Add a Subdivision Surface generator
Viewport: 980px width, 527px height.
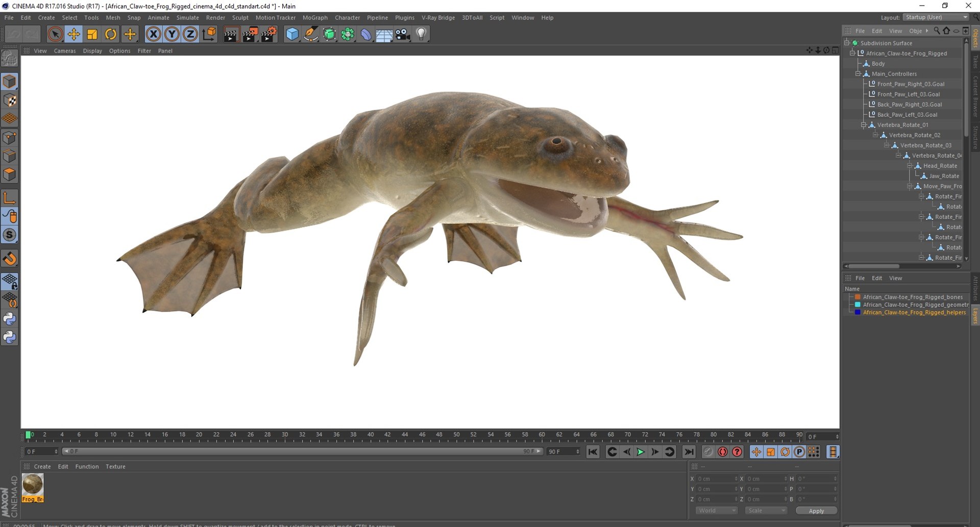329,34
